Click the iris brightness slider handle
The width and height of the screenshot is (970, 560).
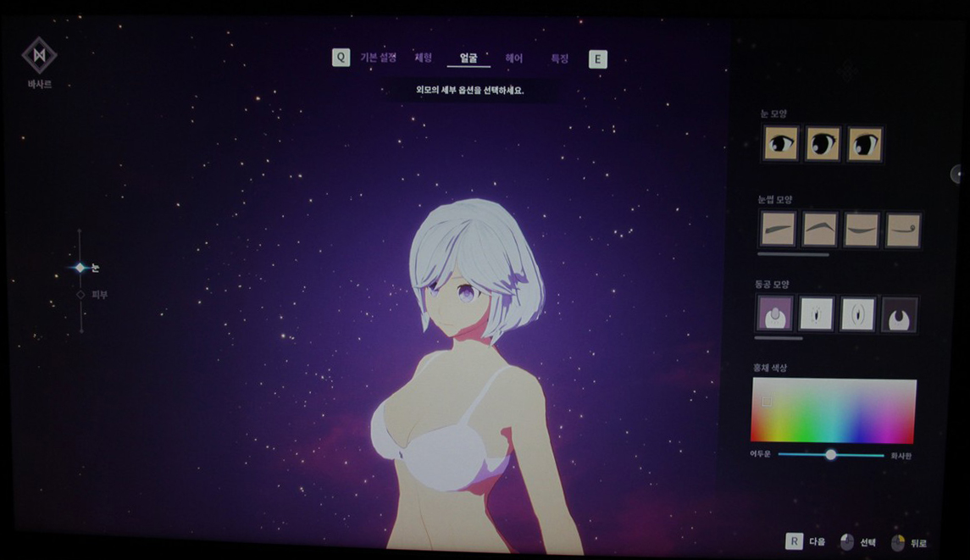pyautogui.click(x=831, y=455)
